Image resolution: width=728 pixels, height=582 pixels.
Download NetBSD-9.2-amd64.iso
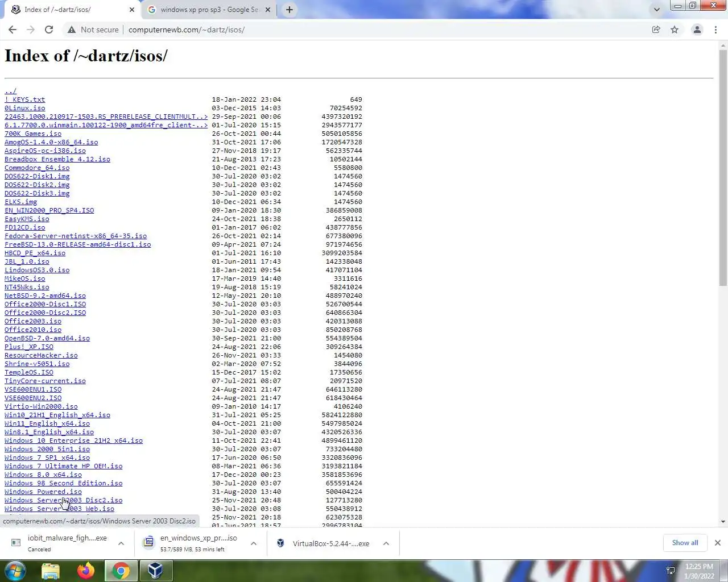click(45, 296)
